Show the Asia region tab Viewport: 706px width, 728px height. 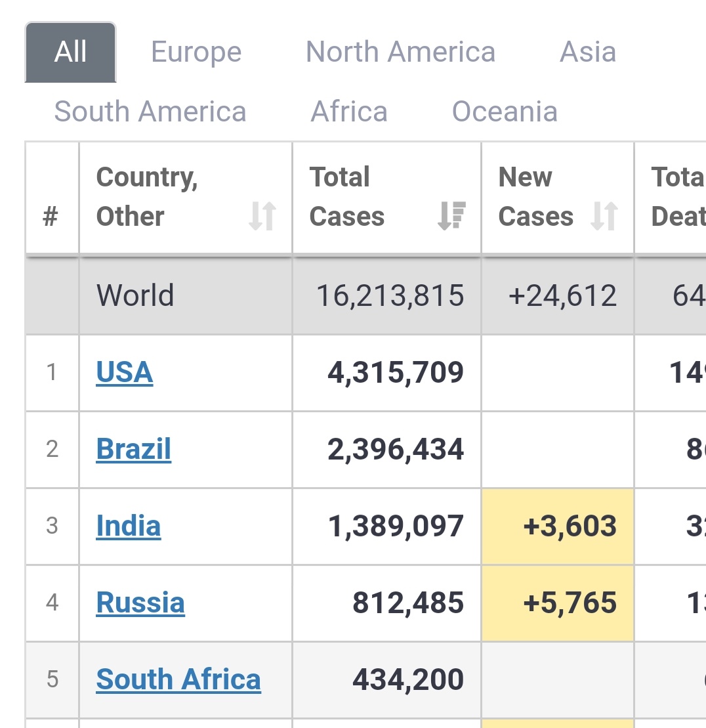click(588, 52)
